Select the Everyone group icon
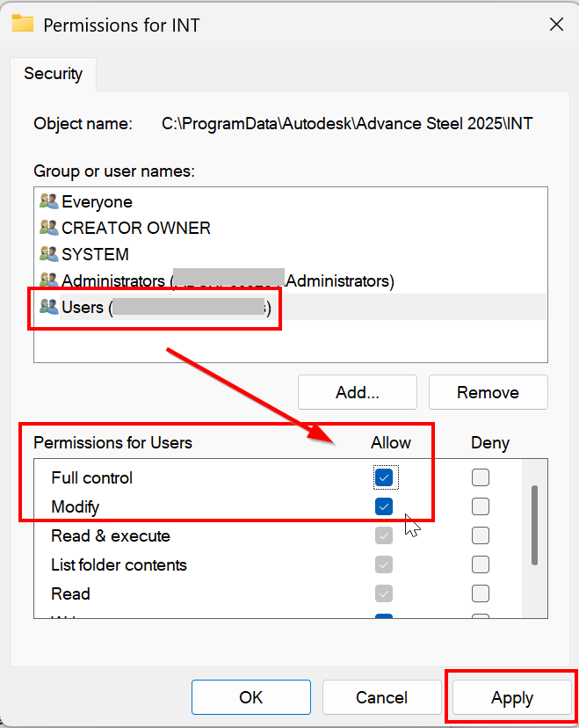Image resolution: width=579 pixels, height=728 pixels. pyautogui.click(x=48, y=202)
